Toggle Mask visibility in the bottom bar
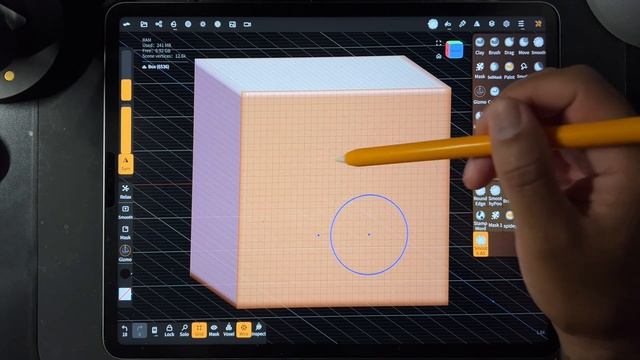The image size is (640, 360). 214,330
